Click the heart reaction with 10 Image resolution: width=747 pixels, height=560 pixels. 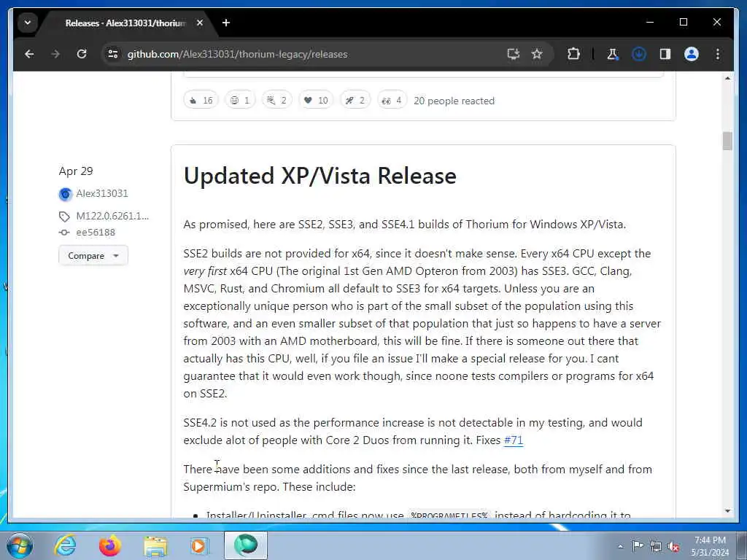coord(316,101)
